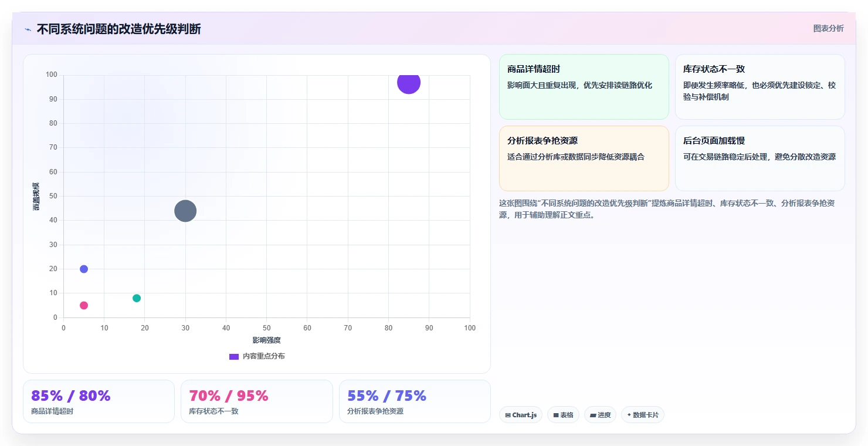868x446 pixels.
Task: Click the text 可在交易链路稳定后处理，避免分散改造资源
Action: [759, 157]
